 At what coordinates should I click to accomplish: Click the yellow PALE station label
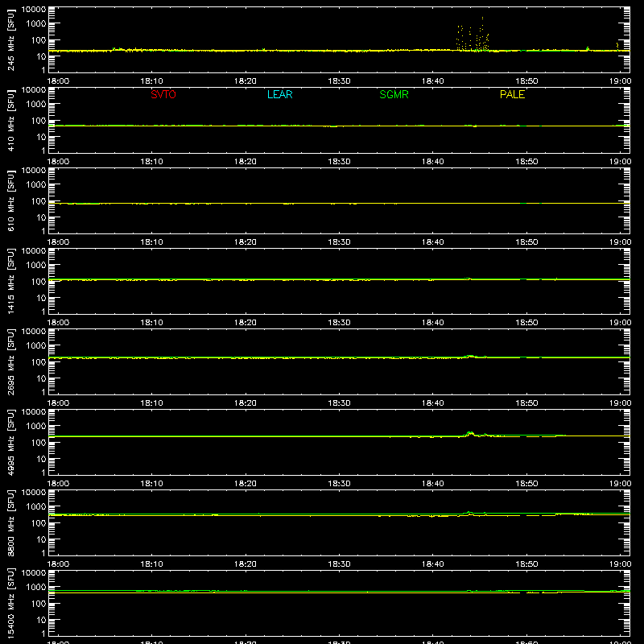pyautogui.click(x=512, y=94)
